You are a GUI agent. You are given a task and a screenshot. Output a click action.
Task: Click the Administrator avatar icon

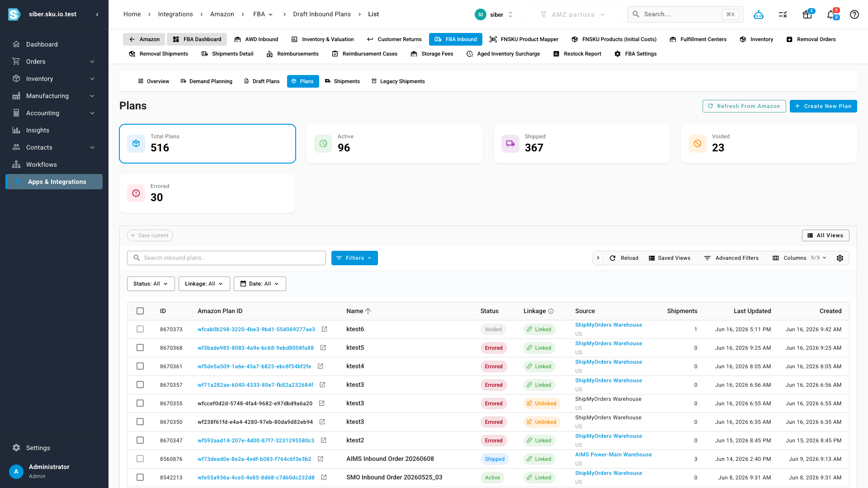pos(16,472)
